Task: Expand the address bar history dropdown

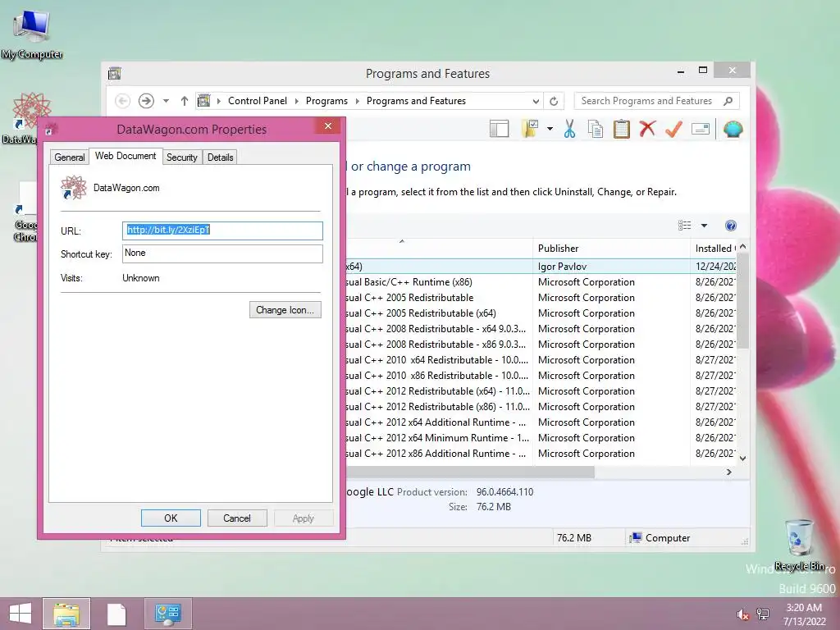Action: tap(536, 101)
